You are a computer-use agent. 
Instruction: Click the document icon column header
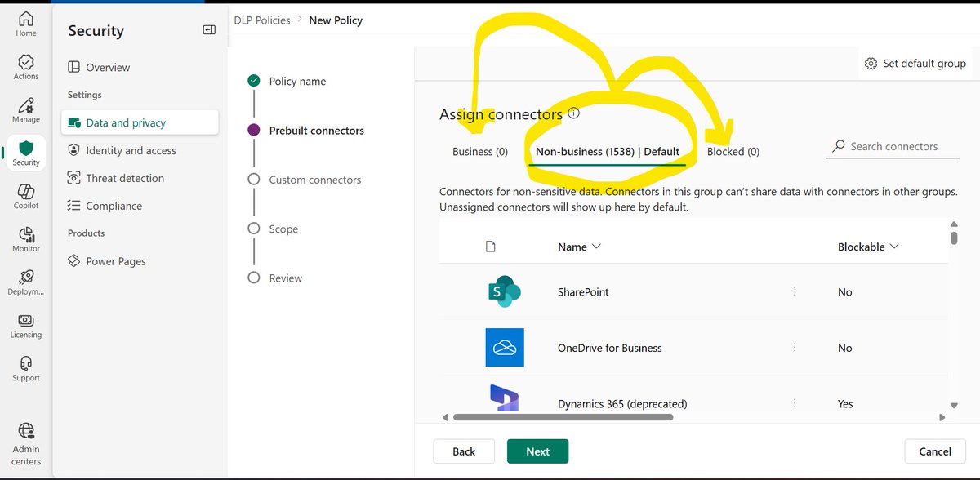(x=490, y=247)
